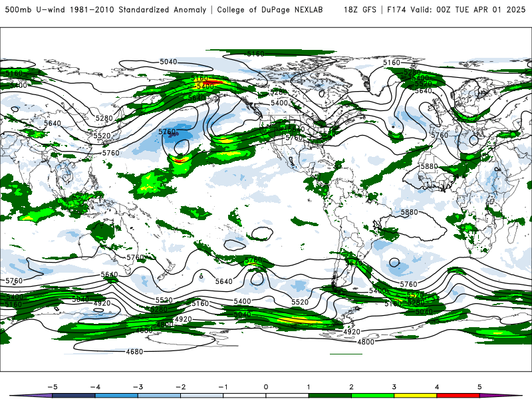Click the '-2' colorbar tick label

click(180, 387)
